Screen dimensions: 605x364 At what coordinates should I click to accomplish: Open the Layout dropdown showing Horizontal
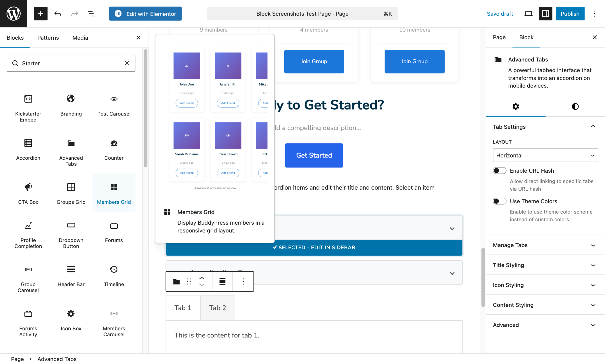(545, 155)
